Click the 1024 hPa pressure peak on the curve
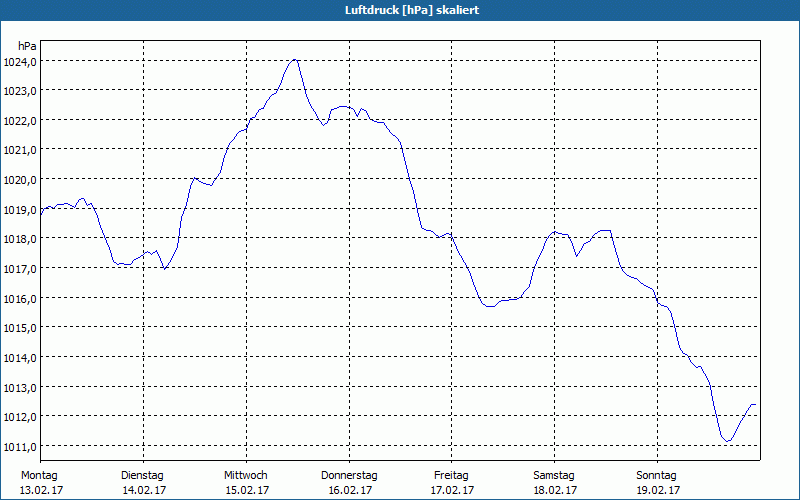 [x=294, y=60]
